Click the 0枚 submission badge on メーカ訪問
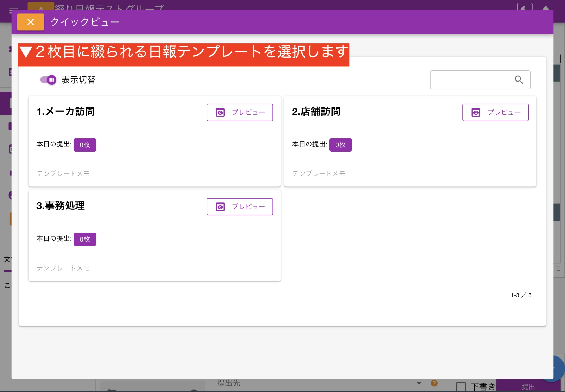The width and height of the screenshot is (565, 392). (85, 144)
